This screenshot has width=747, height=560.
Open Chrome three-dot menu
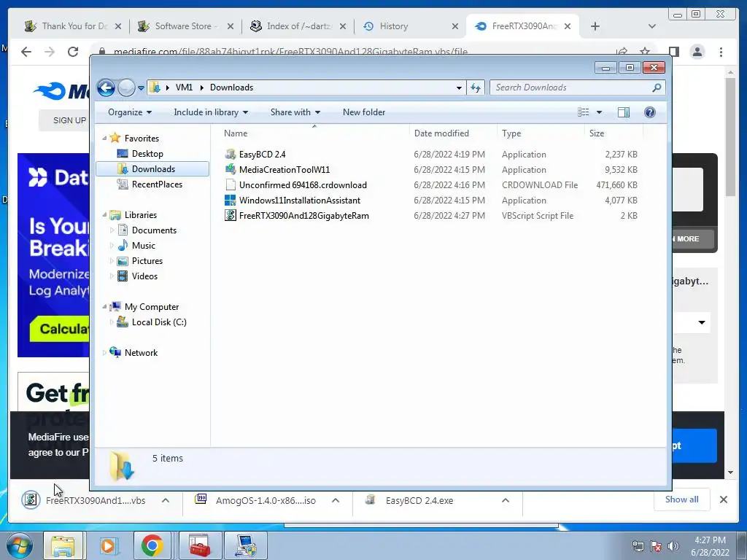721,52
